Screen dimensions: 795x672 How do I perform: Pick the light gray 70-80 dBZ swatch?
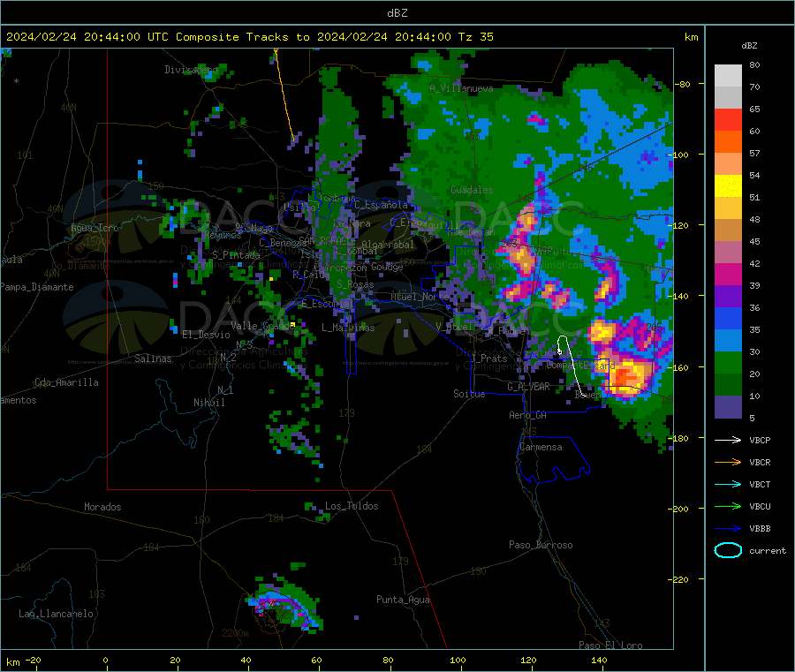728,76
